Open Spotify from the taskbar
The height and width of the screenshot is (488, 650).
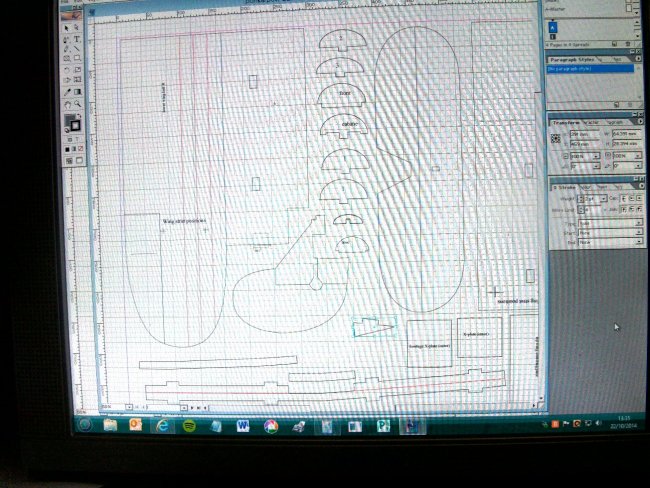coord(190,425)
